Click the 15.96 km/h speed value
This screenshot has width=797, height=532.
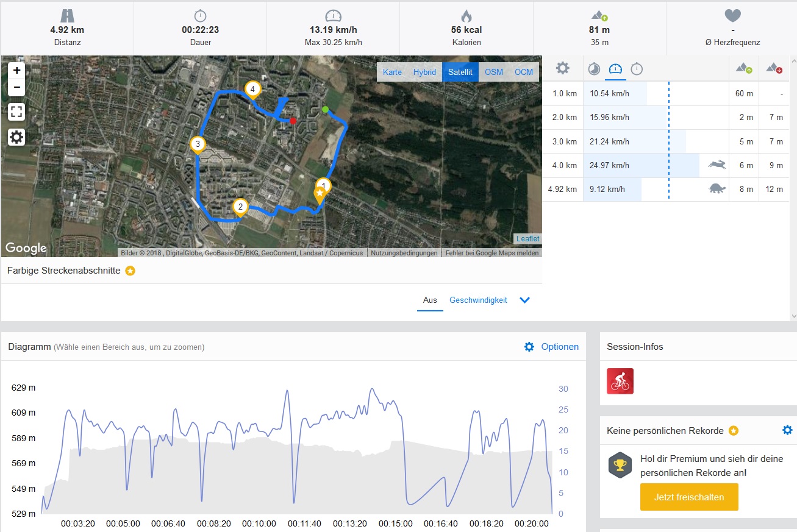[x=609, y=117]
